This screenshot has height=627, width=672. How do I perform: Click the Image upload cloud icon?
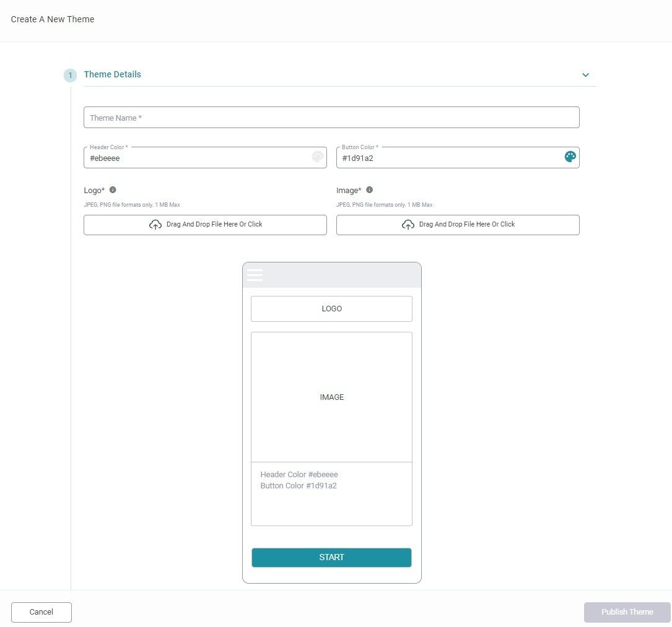pos(408,225)
